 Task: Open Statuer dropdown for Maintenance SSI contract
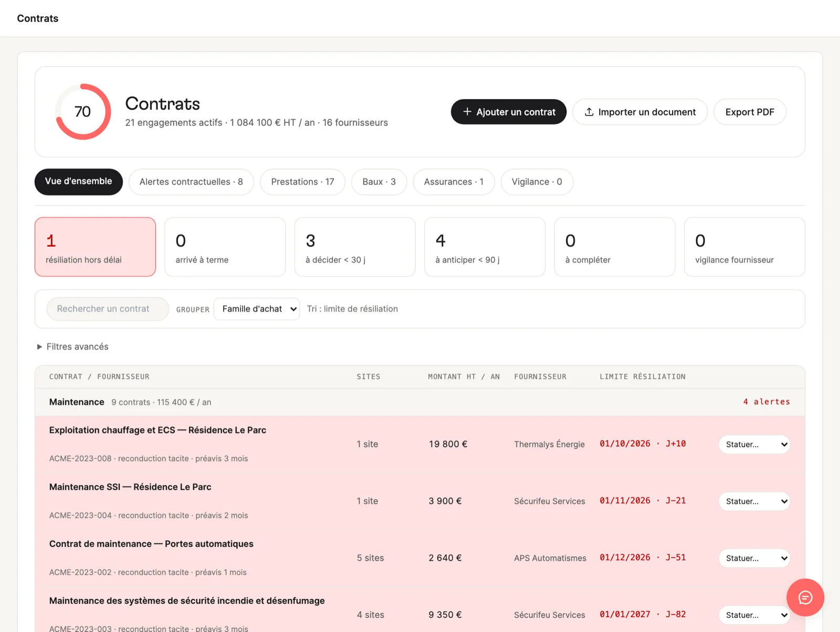tap(754, 501)
